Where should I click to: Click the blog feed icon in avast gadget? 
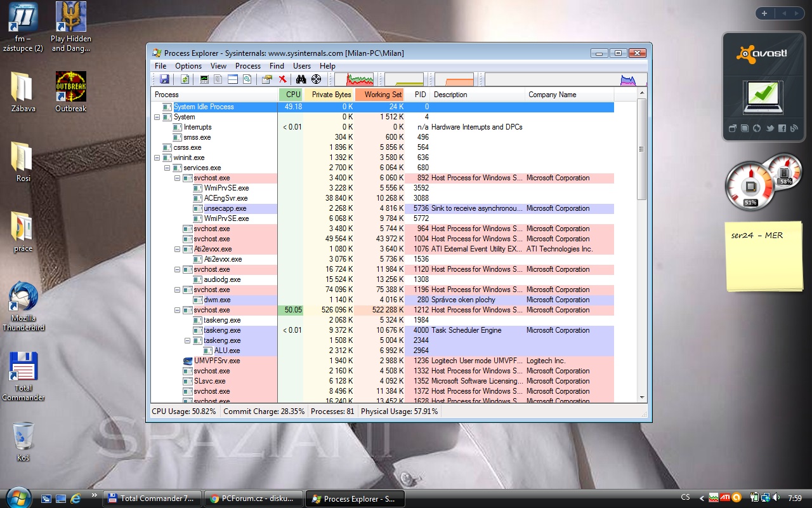point(794,128)
